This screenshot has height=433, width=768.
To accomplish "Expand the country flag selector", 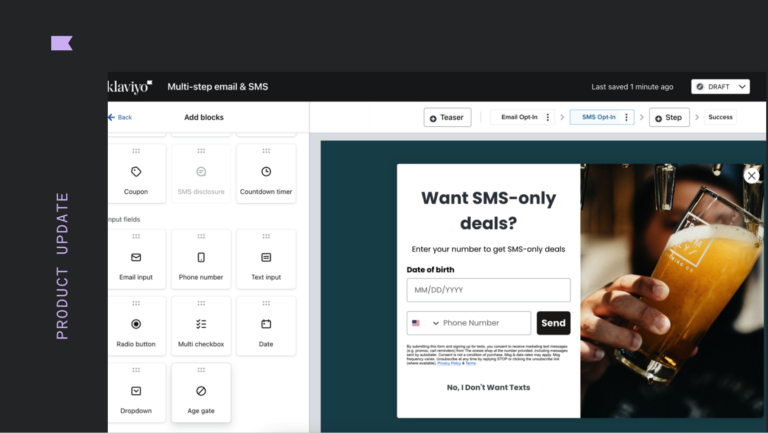I will (425, 323).
